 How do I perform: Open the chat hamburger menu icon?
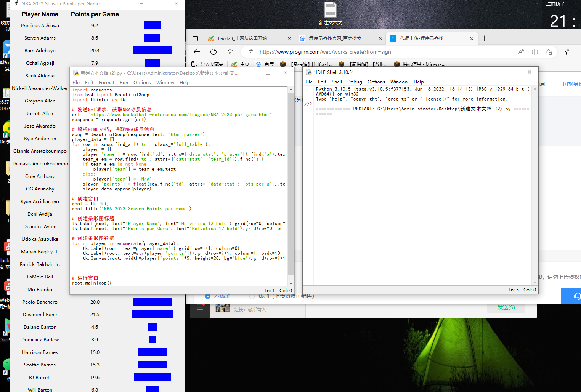[x=200, y=307]
